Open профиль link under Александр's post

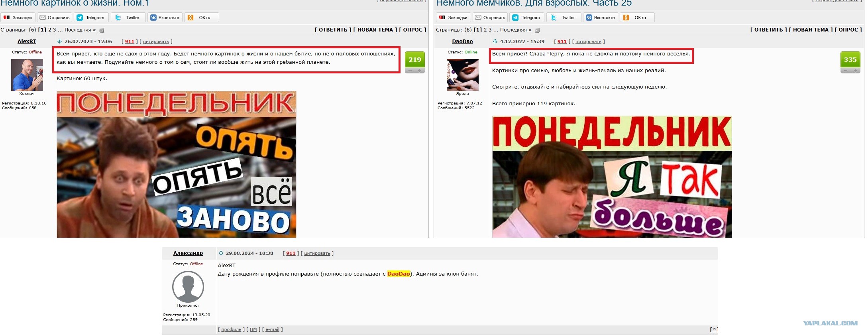pyautogui.click(x=231, y=329)
